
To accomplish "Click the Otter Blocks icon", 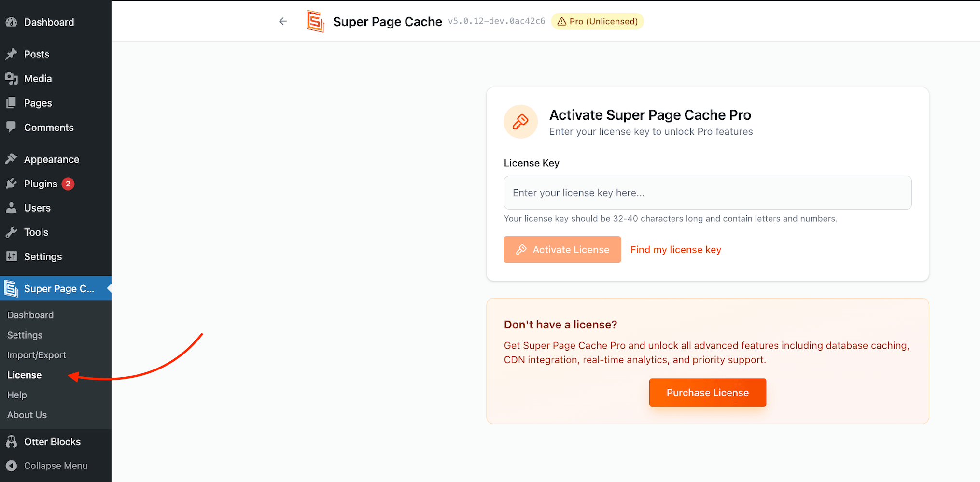I will pos(12,441).
